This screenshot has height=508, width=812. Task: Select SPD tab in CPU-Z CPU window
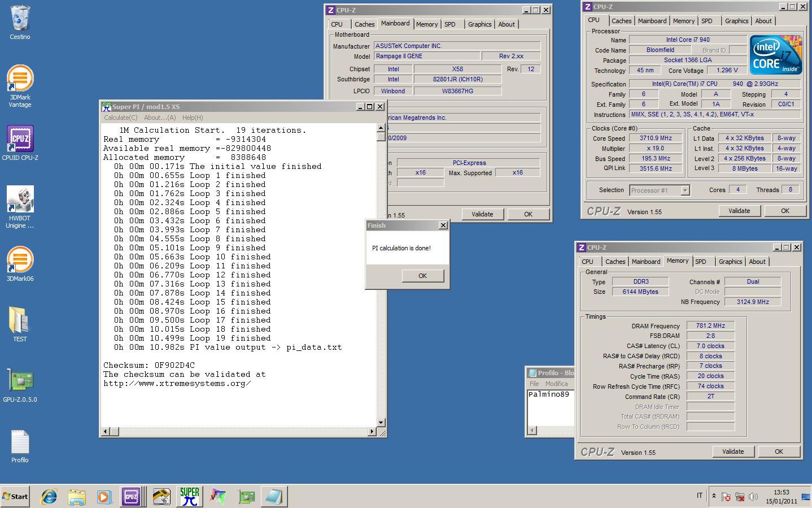(x=707, y=21)
